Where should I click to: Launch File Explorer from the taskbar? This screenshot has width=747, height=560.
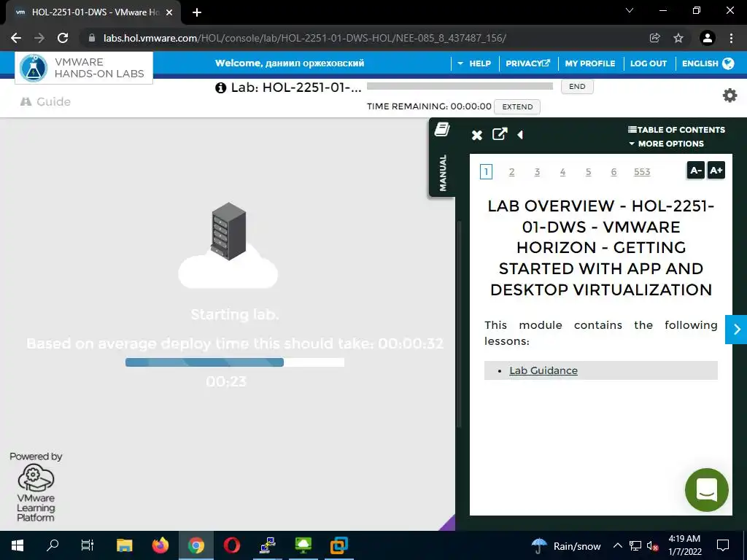[124, 545]
